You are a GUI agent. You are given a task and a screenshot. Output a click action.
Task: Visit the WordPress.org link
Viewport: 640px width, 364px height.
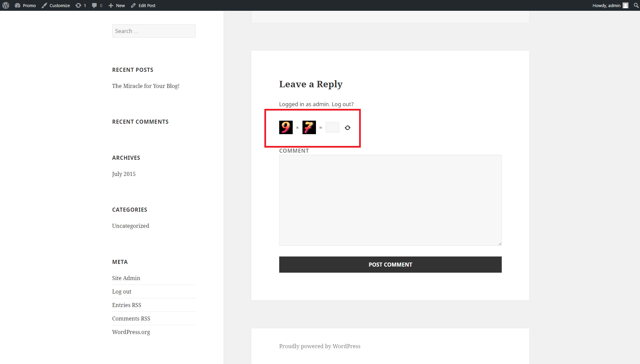pyautogui.click(x=131, y=332)
